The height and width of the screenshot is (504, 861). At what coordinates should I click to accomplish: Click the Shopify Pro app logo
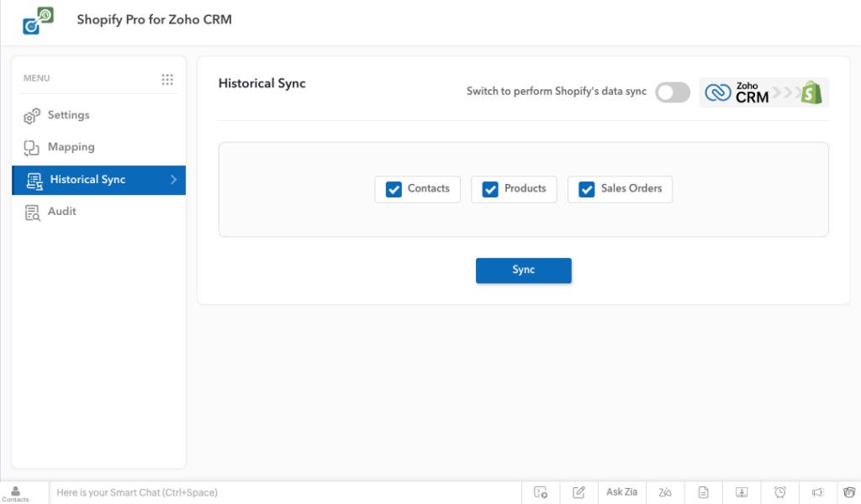coord(38,20)
